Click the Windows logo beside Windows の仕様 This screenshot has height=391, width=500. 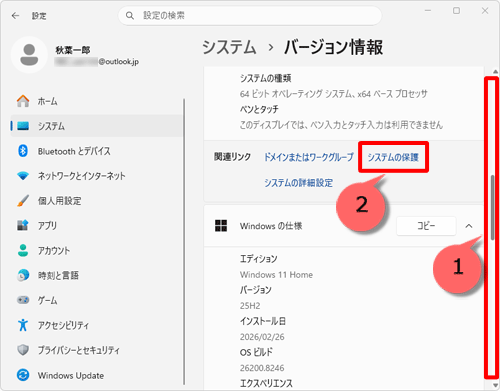221,226
